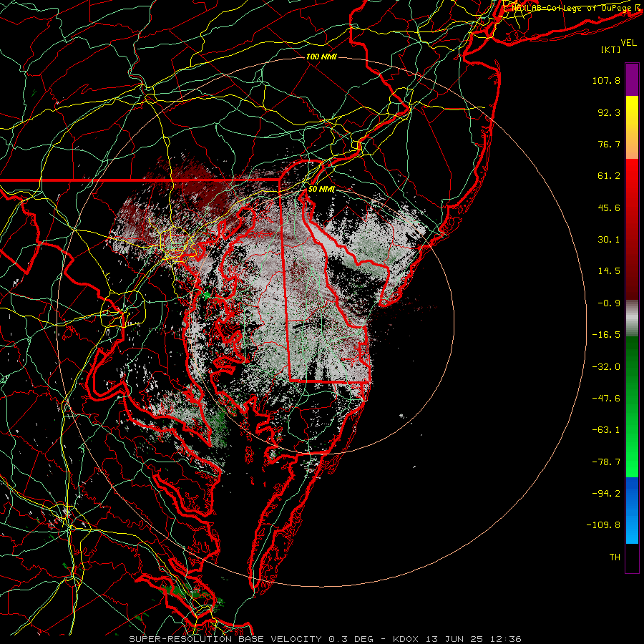Click the 92.3 velocity scale value
The width and height of the screenshot is (644, 644).
[609, 112]
